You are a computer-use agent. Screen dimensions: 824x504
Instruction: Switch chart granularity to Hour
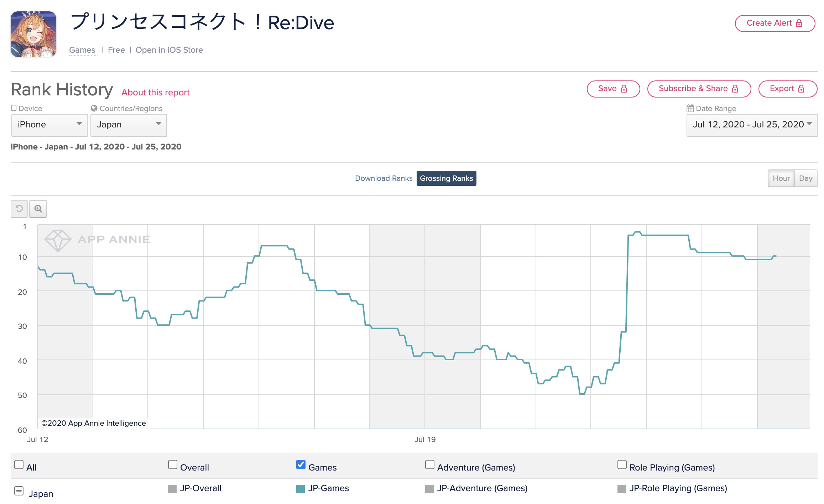781,178
